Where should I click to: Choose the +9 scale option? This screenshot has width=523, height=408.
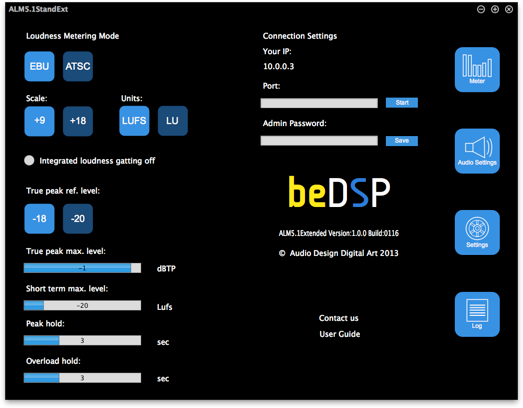coord(39,121)
